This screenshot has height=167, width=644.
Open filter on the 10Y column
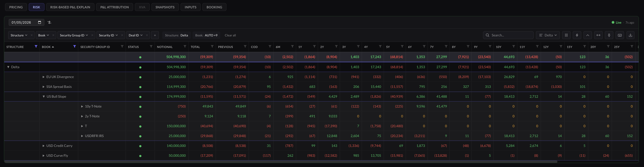pos(514,46)
